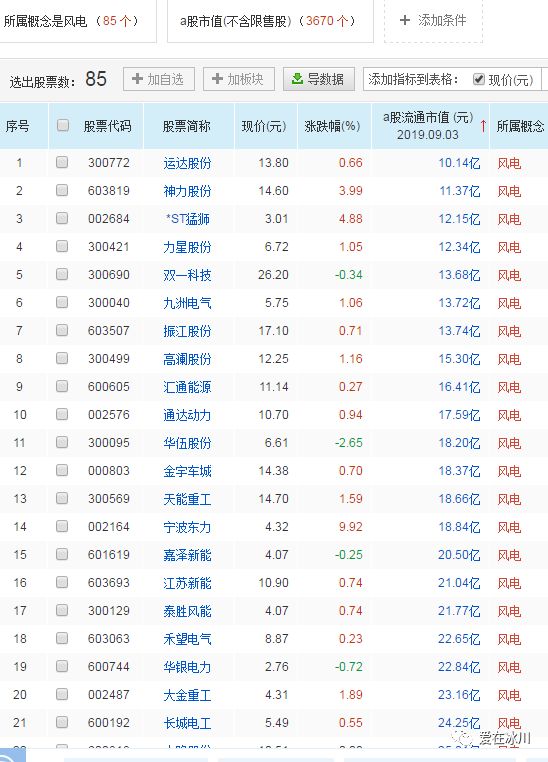This screenshot has height=762, width=548.
Task: Check the box for stock 002164
Action: pos(62,526)
